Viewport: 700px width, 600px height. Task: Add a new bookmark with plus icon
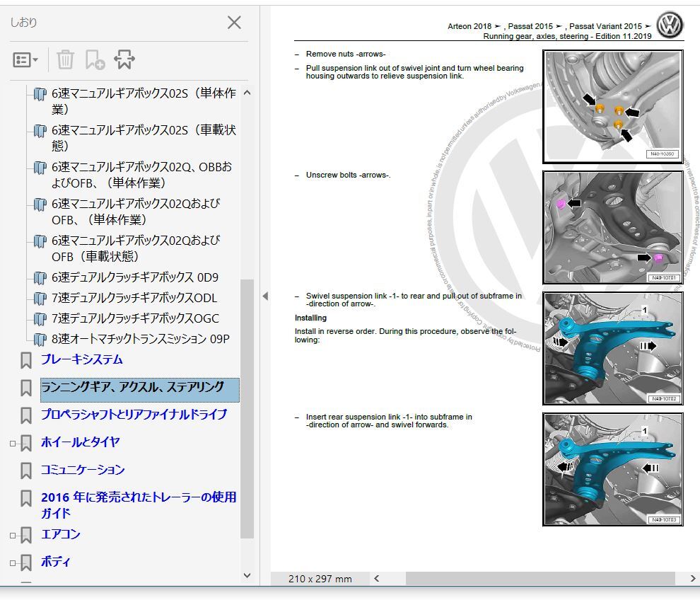coord(95,59)
